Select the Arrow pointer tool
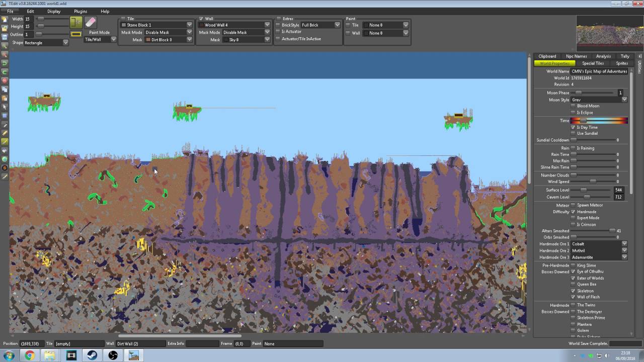The width and height of the screenshot is (644, 362). coord(5,107)
